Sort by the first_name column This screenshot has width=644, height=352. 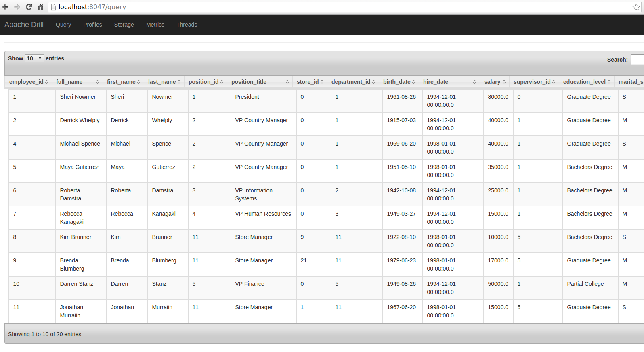(x=123, y=82)
